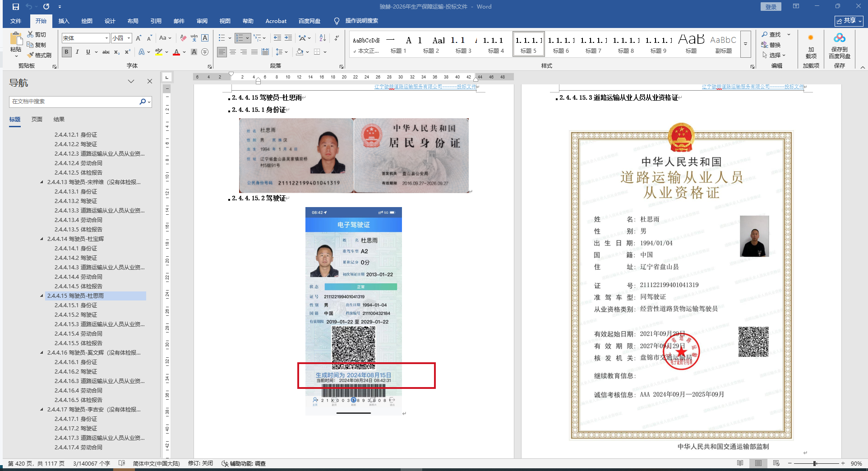868x471 pixels.
Task: Open the change case Aa dropdown
Action: (x=165, y=38)
